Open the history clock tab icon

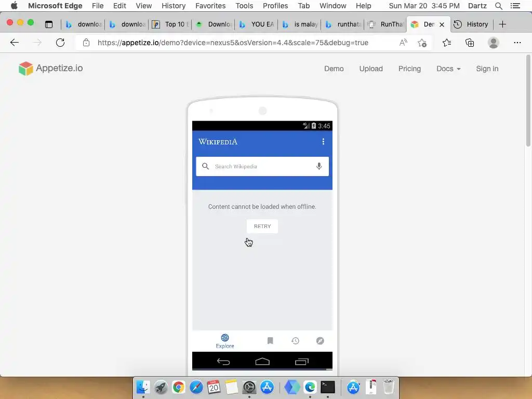[295, 341]
